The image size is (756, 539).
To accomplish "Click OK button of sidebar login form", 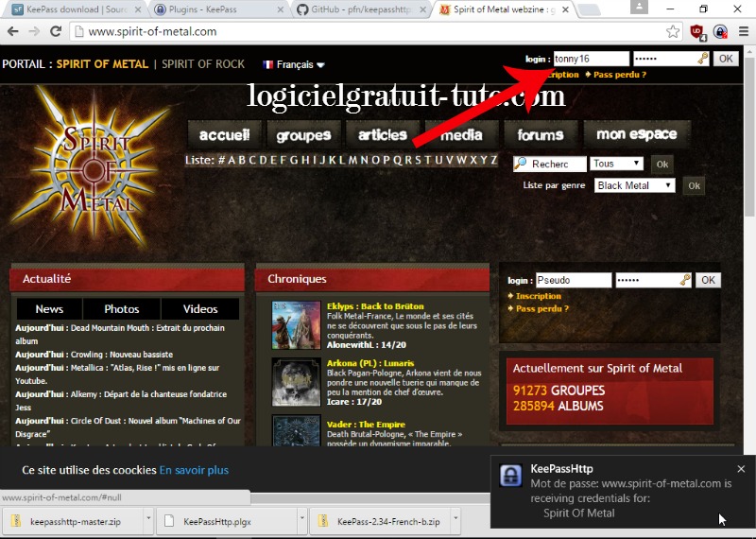I will point(708,280).
